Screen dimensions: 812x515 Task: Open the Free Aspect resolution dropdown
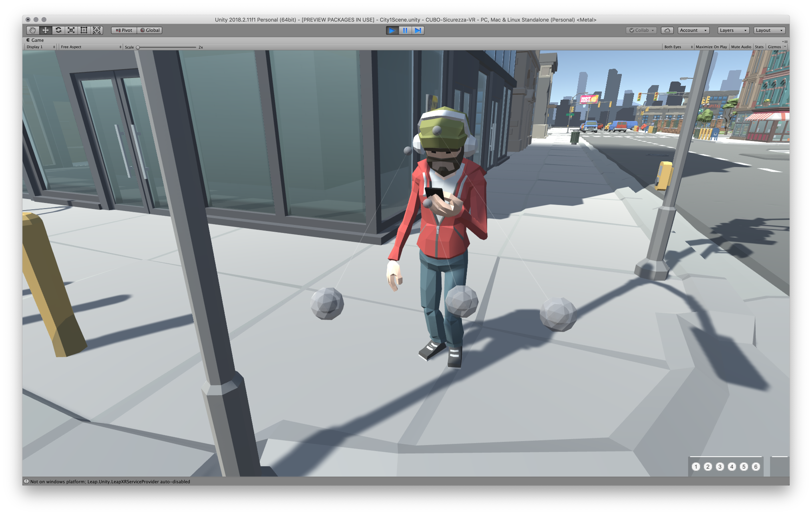point(90,47)
